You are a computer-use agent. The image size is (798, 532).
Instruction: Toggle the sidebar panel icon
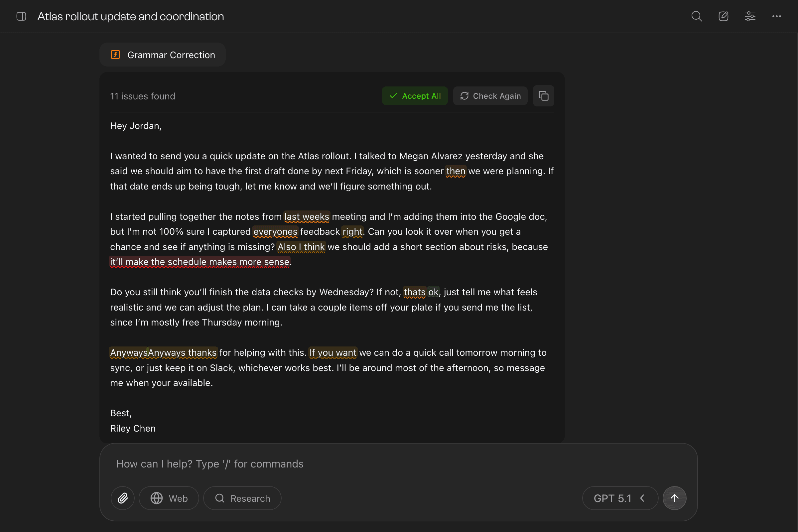[x=21, y=16]
